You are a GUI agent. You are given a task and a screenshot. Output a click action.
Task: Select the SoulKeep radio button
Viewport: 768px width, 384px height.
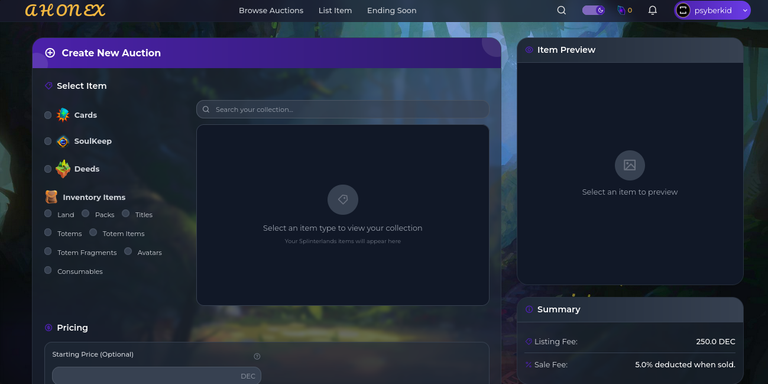tap(48, 141)
